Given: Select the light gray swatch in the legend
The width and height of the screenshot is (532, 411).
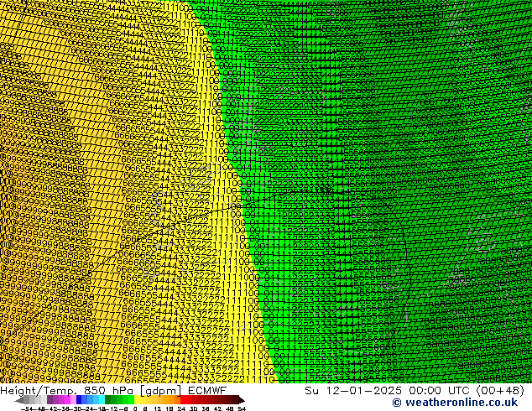Looking at the screenshot, I should (39, 400).
